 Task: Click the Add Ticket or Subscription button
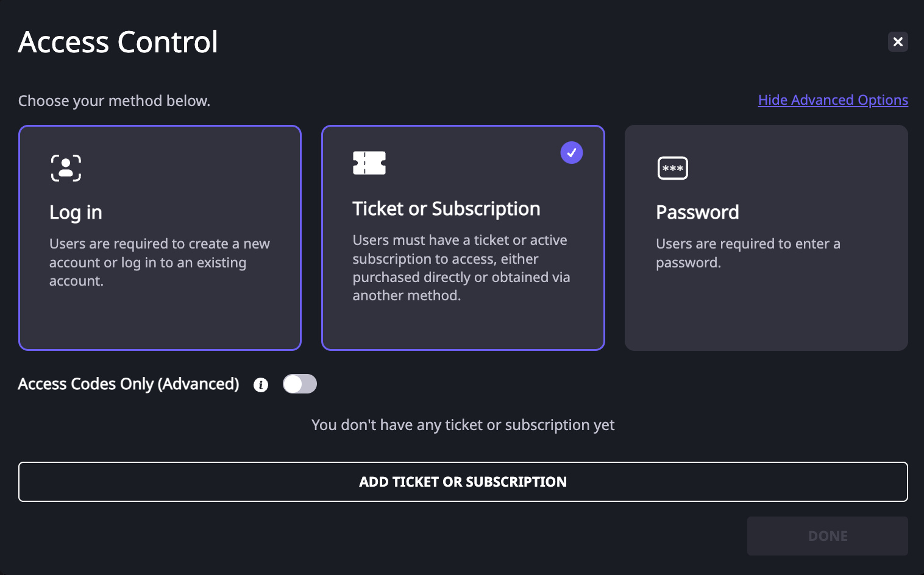click(463, 482)
